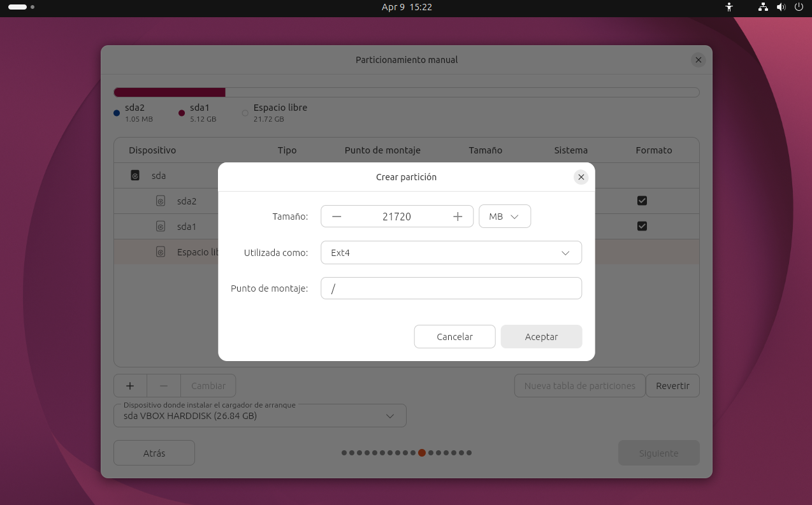812x505 pixels.
Task: Click the Punto de montaje input field
Action: click(451, 288)
